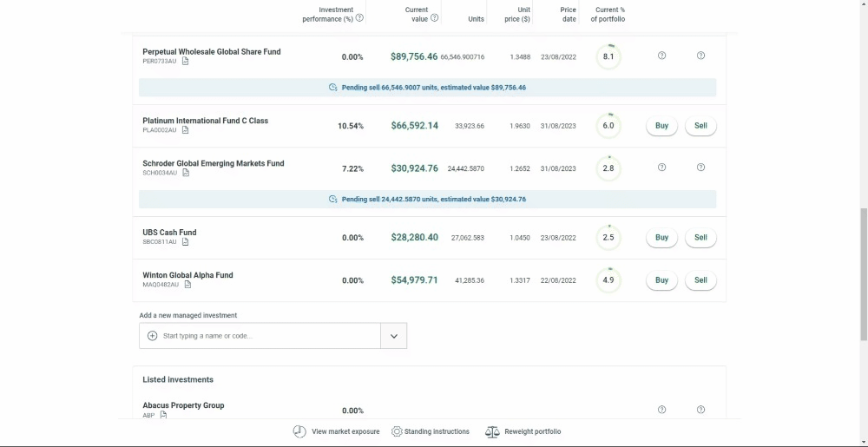868x447 pixels.
Task: Sell Winton Global Alpha Fund
Action: tap(700, 280)
